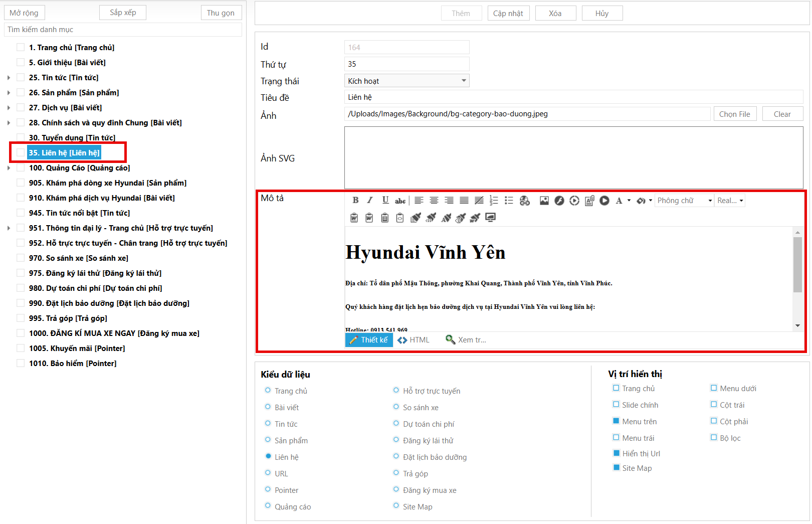Click the Cập nhật button
The height and width of the screenshot is (524, 812).
pos(508,14)
